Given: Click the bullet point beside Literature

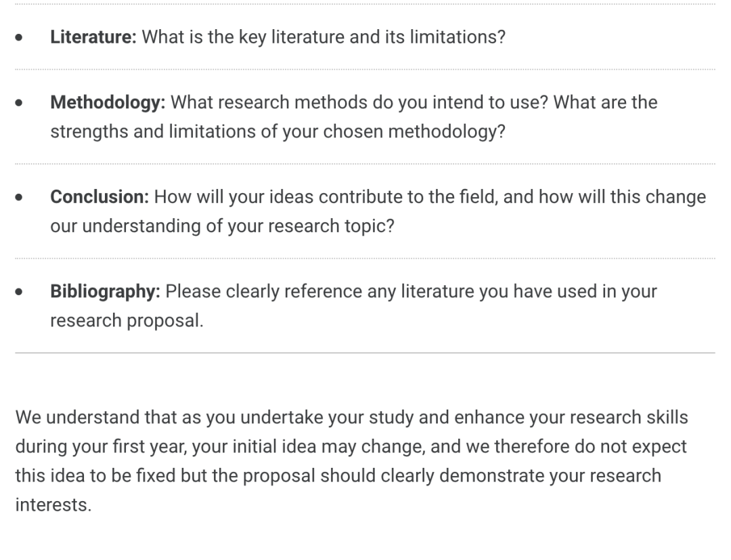Looking at the screenshot, I should pos(22,38).
